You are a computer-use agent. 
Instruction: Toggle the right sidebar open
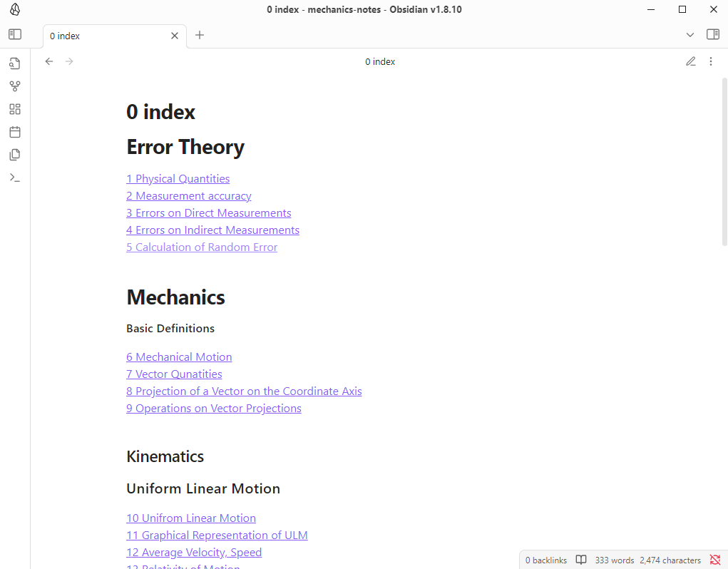[712, 34]
